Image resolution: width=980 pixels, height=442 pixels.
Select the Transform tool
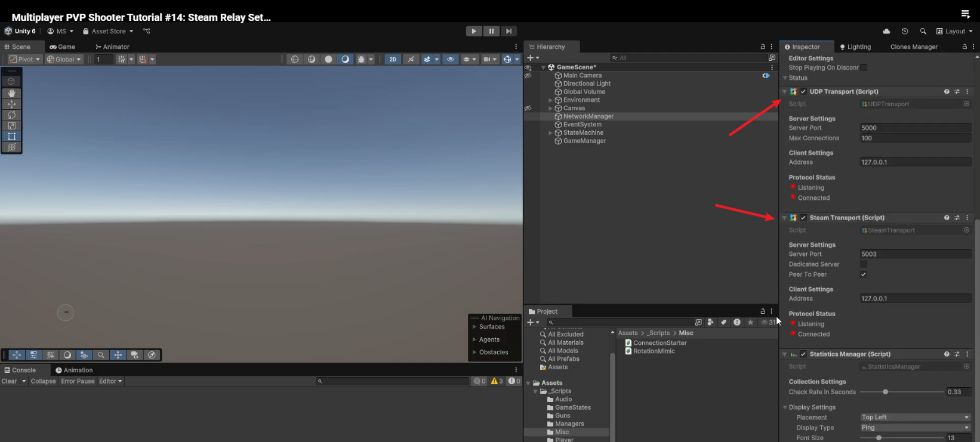pos(11,147)
